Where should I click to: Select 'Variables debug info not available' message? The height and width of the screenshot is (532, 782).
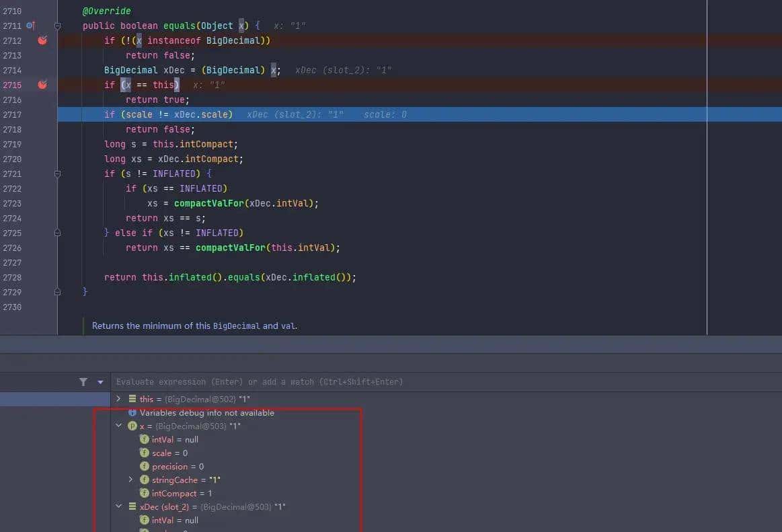[207, 413]
